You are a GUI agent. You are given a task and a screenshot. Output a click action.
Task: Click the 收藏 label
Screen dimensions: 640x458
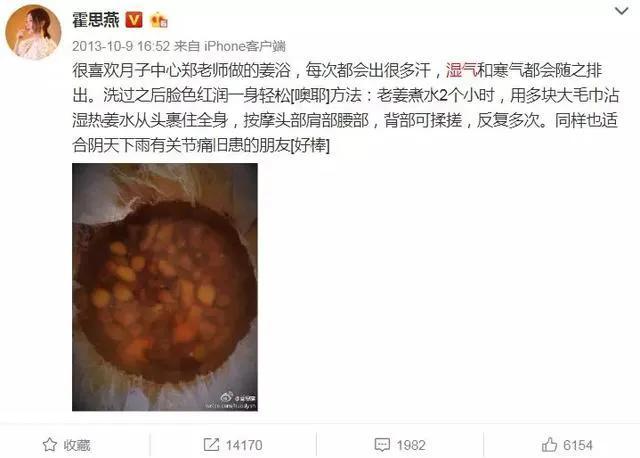click(x=77, y=445)
